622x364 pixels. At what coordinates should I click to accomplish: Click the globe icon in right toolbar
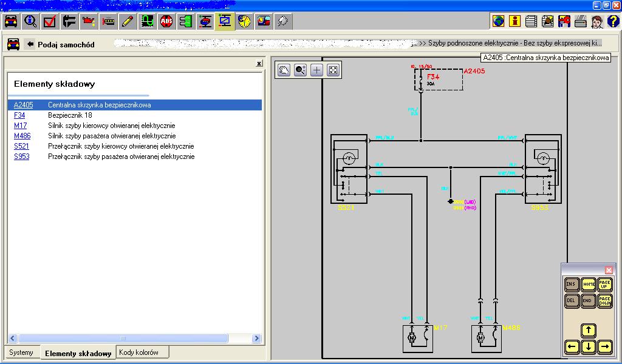498,22
